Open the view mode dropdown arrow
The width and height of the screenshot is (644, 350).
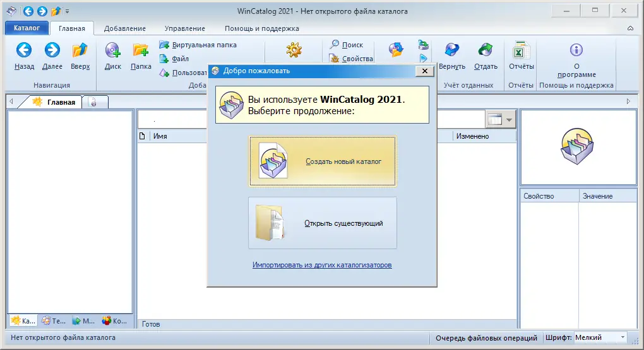pos(510,120)
